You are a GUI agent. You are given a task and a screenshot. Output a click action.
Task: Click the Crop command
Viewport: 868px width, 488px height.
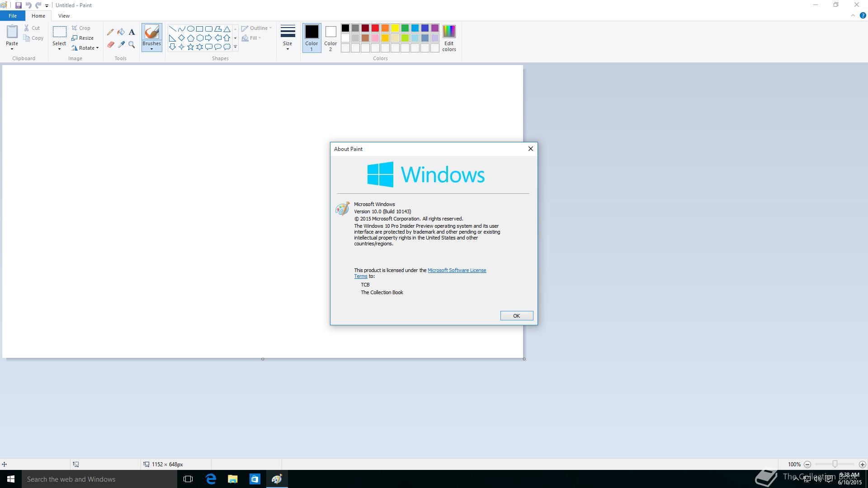[81, 28]
